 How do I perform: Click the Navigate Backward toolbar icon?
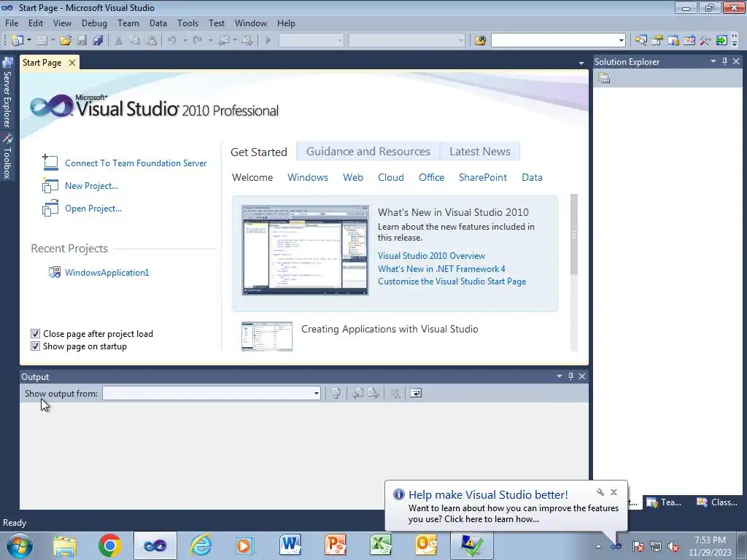point(223,41)
